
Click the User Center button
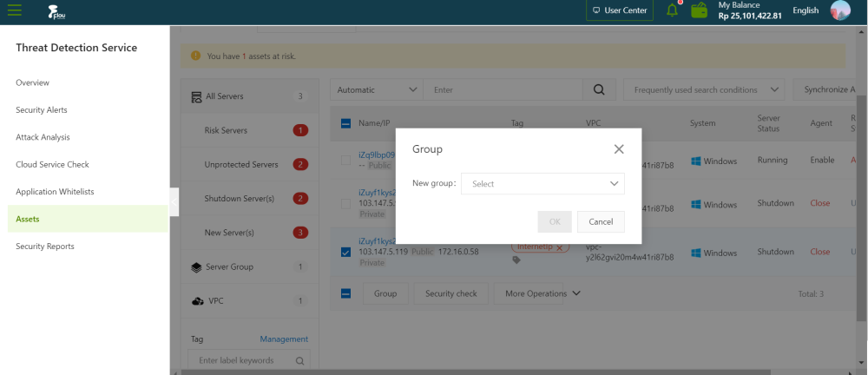pyautogui.click(x=620, y=10)
